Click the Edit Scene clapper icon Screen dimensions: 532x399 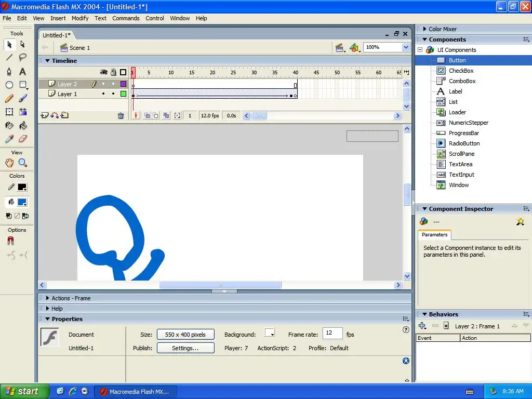[x=340, y=48]
